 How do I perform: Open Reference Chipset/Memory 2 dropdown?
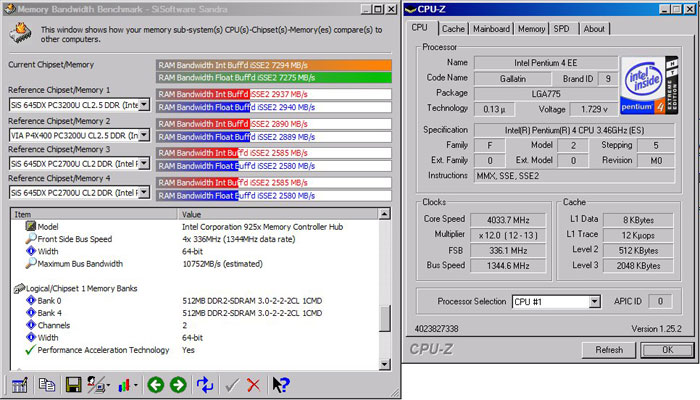[144, 135]
